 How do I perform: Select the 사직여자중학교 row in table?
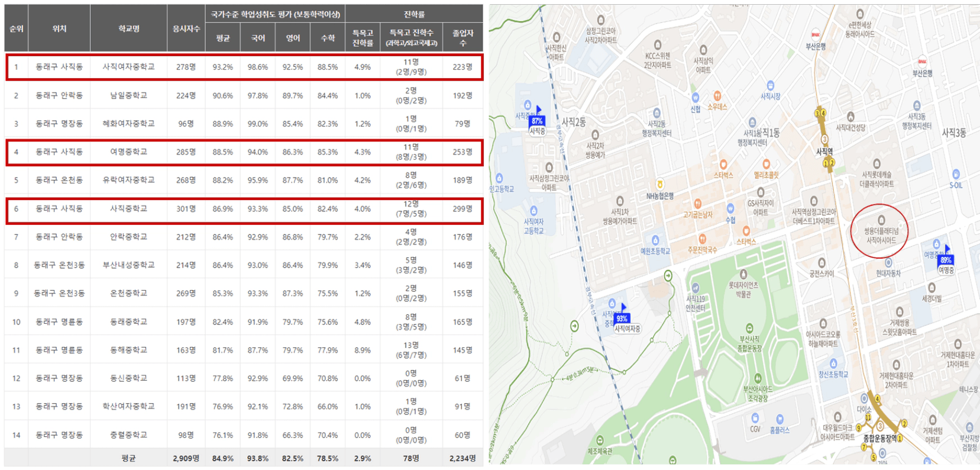click(x=244, y=67)
